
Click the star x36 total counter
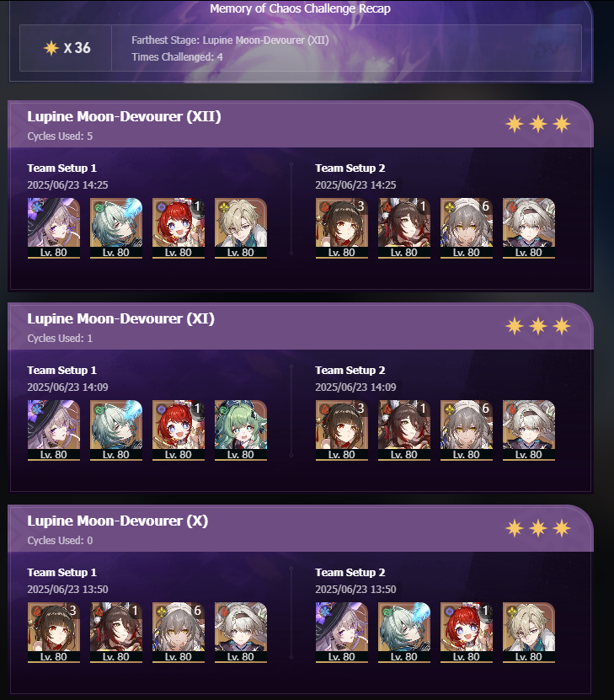67,48
